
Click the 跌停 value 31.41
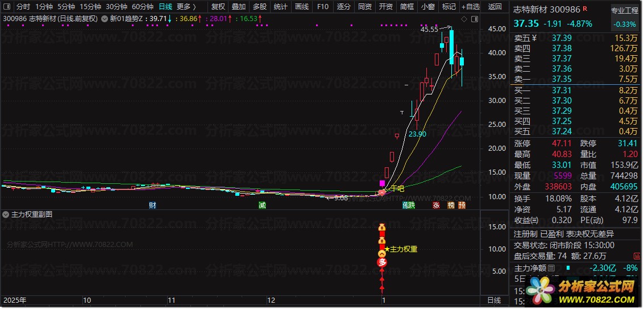628,143
